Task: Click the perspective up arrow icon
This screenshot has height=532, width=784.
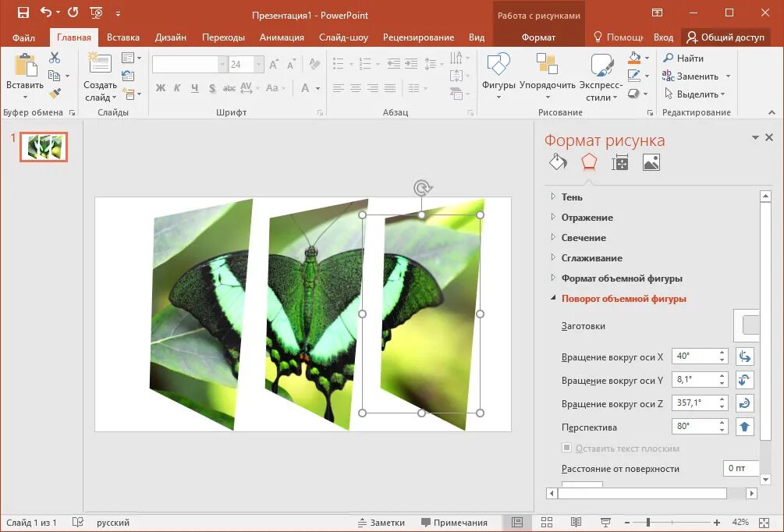Action: point(744,427)
